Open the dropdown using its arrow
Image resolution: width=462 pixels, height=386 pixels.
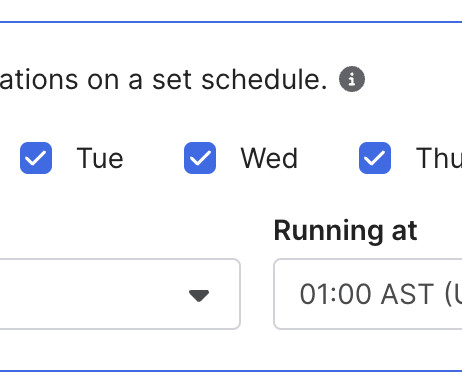click(x=199, y=296)
